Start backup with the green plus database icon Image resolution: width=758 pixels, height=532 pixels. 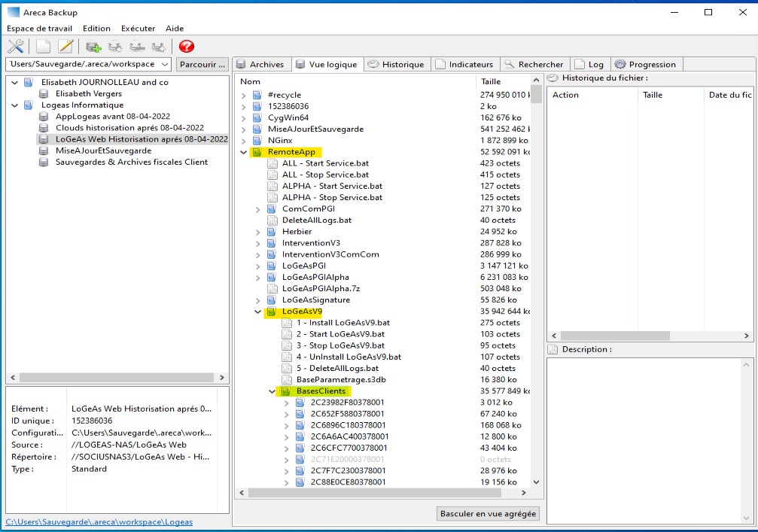tap(93, 47)
